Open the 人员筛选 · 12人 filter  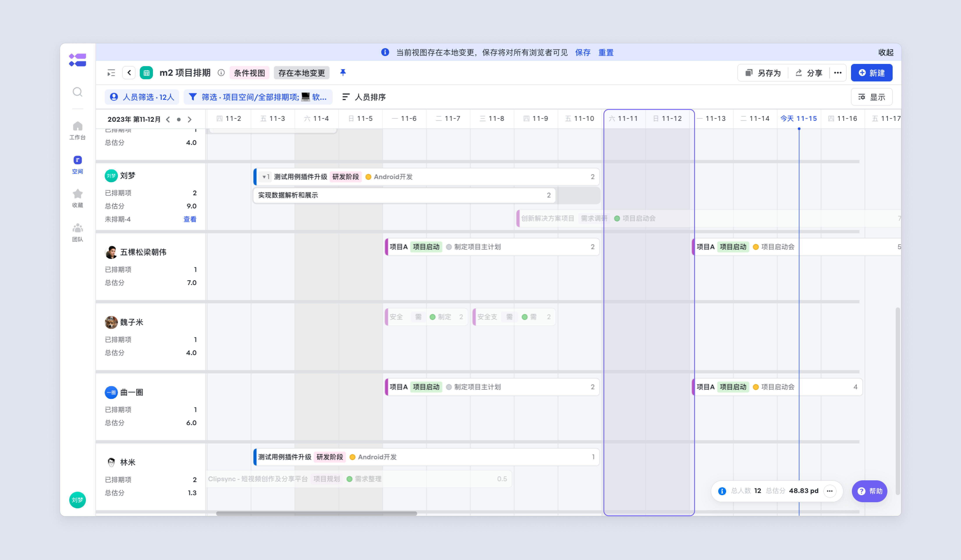[x=142, y=97]
